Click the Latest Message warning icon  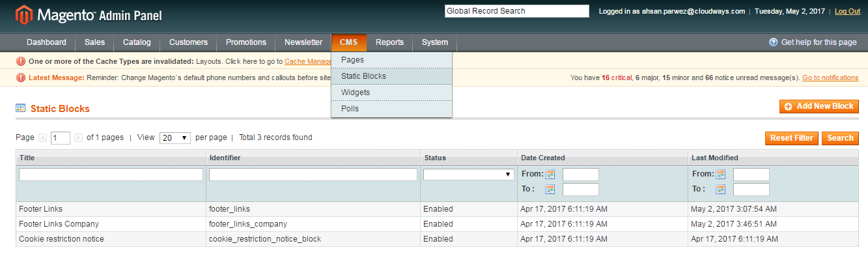[21, 78]
